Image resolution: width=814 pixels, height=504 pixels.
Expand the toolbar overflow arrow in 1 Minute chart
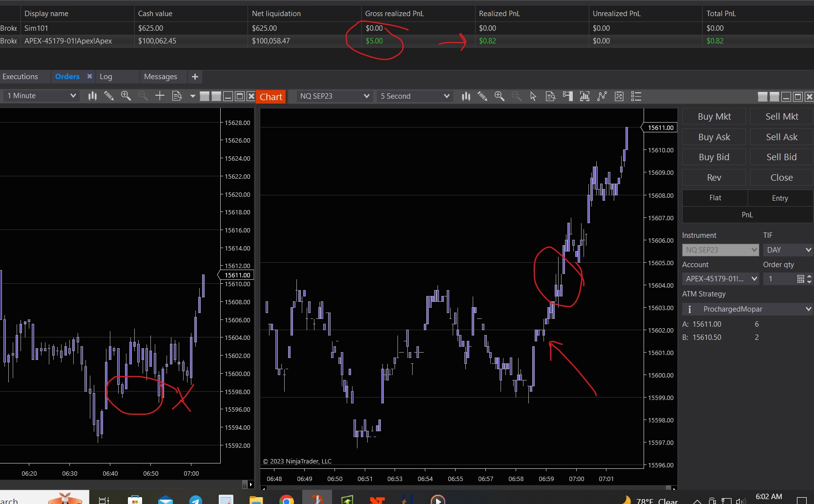click(x=192, y=96)
